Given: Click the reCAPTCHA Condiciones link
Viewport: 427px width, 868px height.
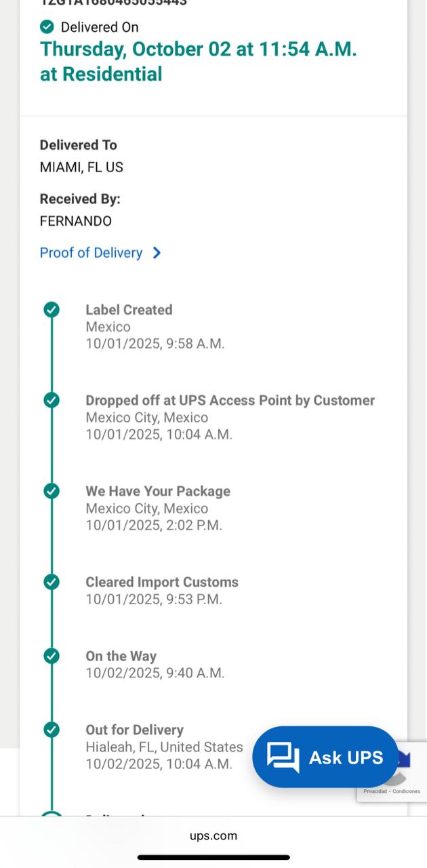Looking at the screenshot, I should tap(407, 791).
